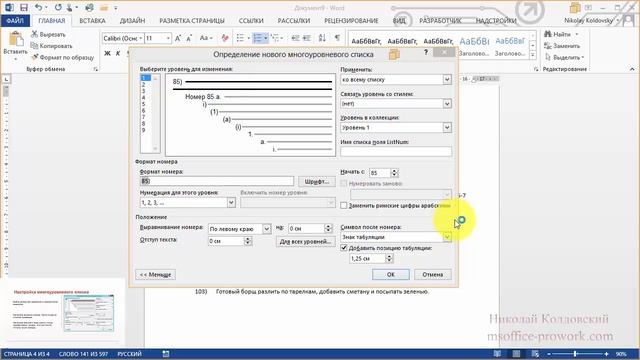This screenshot has height=360, width=640.
Task: Click the Cut (Вырезать) scissors icon
Action: [35, 34]
